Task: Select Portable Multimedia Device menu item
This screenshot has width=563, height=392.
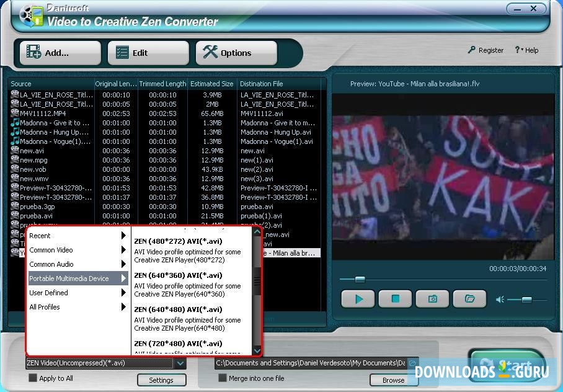Action: coord(78,278)
